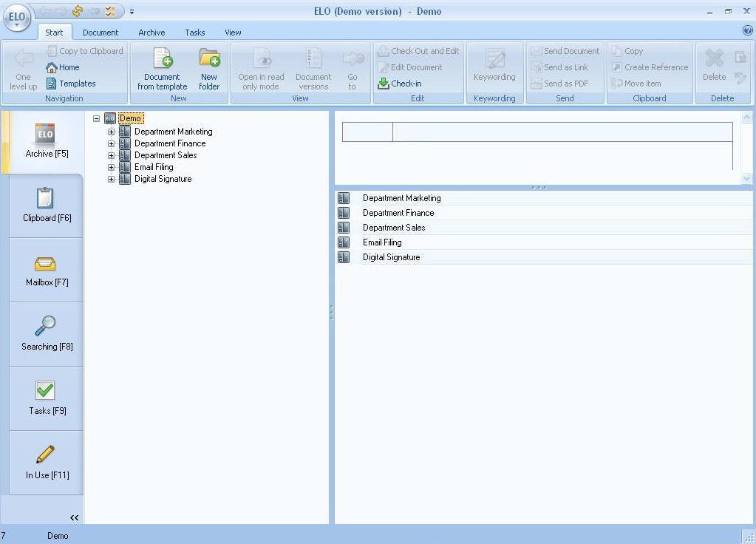Expand the Department Marketing tree node

pyautogui.click(x=111, y=131)
